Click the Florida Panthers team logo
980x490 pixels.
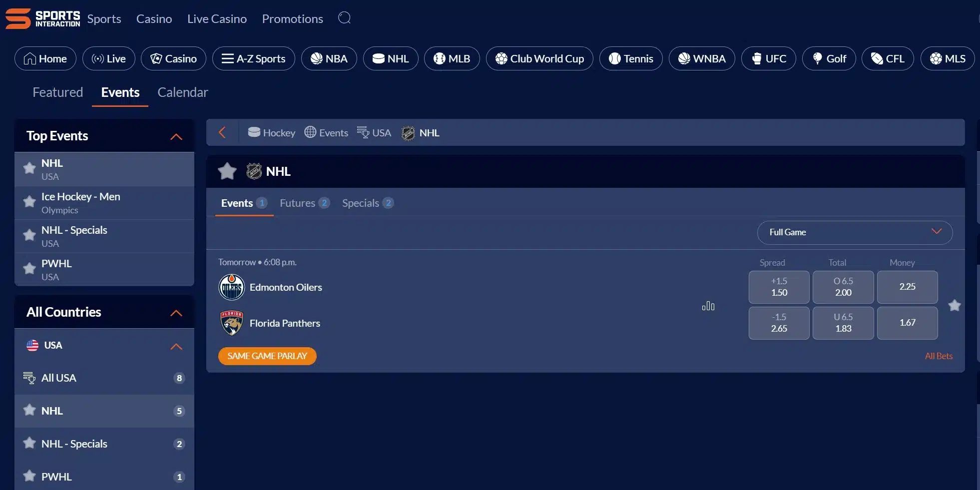click(232, 323)
